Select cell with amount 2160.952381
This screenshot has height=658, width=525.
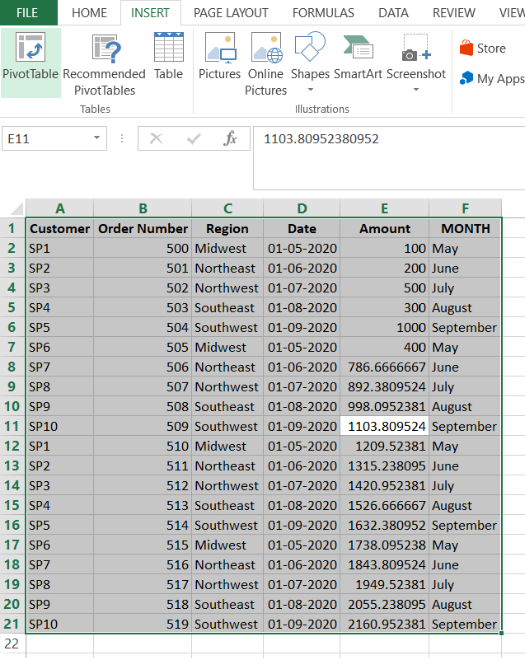(x=384, y=624)
